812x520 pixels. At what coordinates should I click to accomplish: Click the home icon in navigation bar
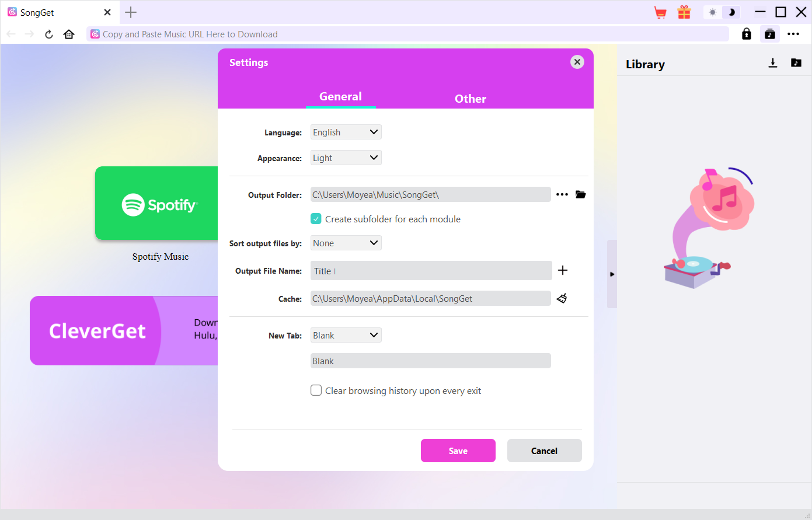(69, 34)
